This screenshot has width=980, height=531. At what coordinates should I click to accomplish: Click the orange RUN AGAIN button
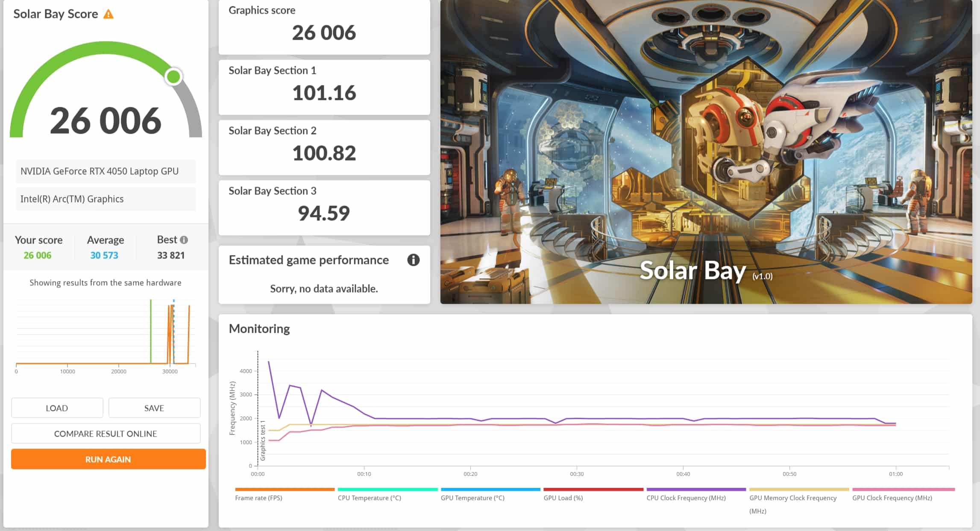[108, 459]
